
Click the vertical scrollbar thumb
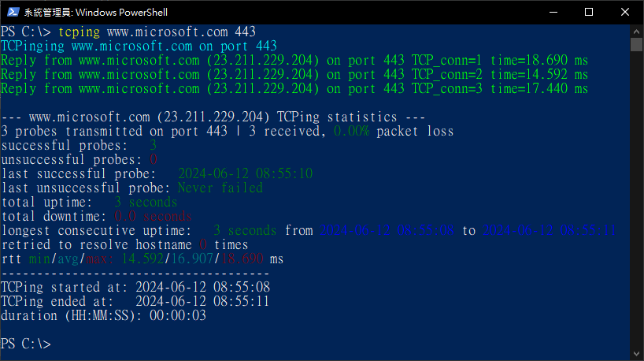click(636, 44)
